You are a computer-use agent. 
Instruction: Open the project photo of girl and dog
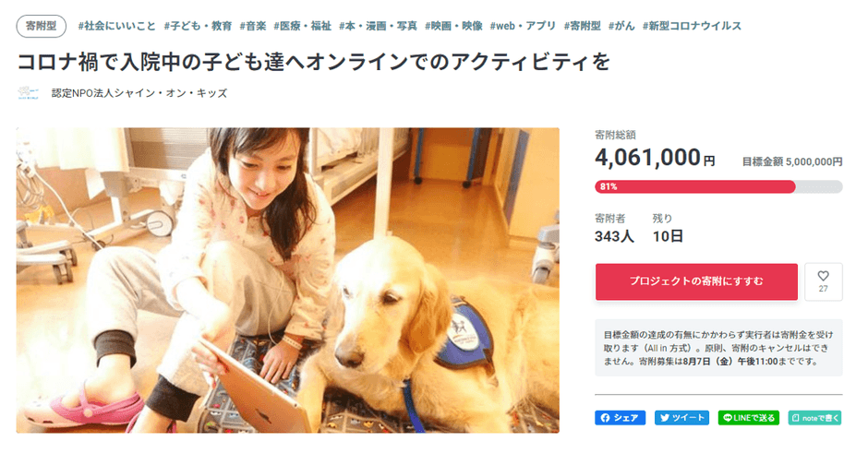point(288,280)
